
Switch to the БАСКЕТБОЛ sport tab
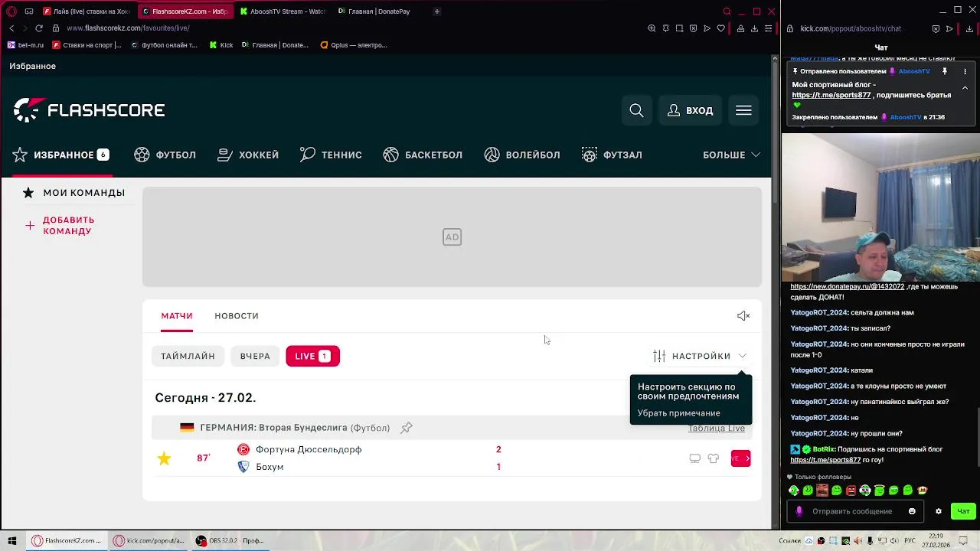[x=423, y=155]
